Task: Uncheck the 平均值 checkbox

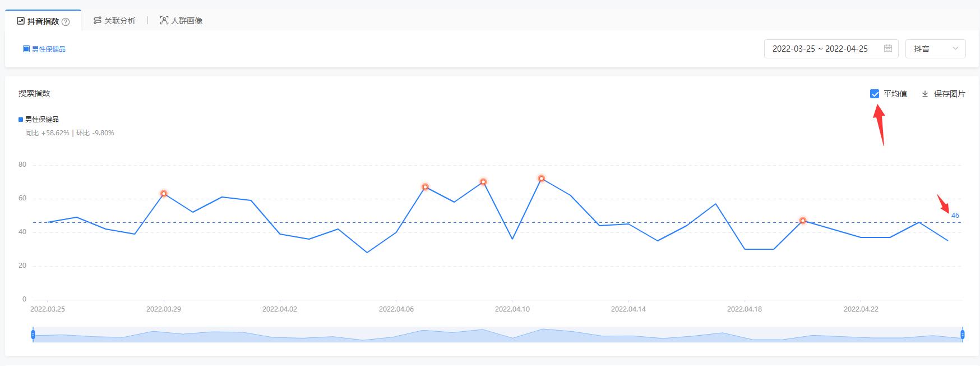Action: pos(875,94)
